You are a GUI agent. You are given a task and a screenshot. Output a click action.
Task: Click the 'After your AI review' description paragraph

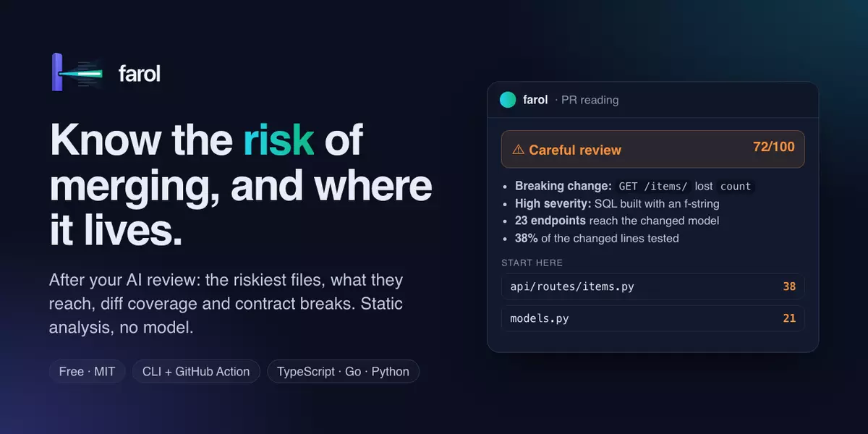point(226,304)
